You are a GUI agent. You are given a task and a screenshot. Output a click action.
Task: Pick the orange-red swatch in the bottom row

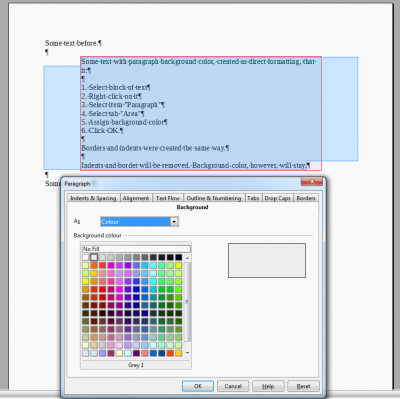click(x=170, y=353)
